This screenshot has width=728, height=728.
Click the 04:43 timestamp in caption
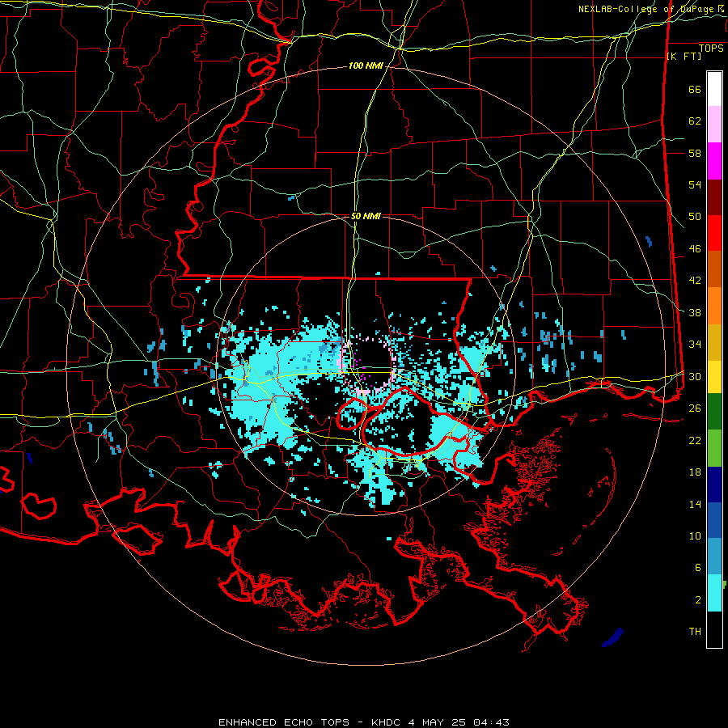(491, 722)
